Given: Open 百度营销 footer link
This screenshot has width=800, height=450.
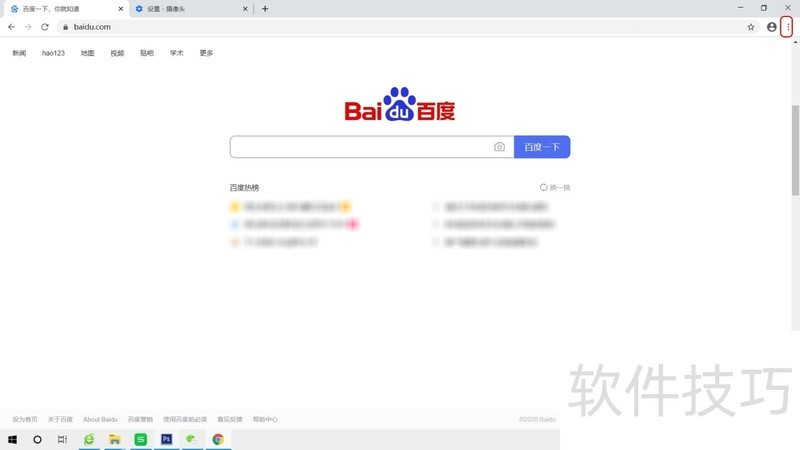Looking at the screenshot, I should pos(140,419).
